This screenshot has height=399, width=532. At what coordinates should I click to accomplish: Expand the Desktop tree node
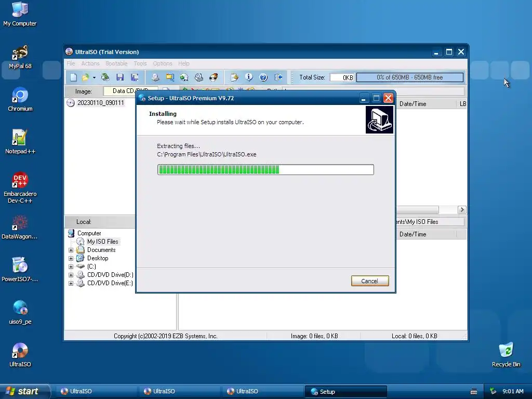71,258
